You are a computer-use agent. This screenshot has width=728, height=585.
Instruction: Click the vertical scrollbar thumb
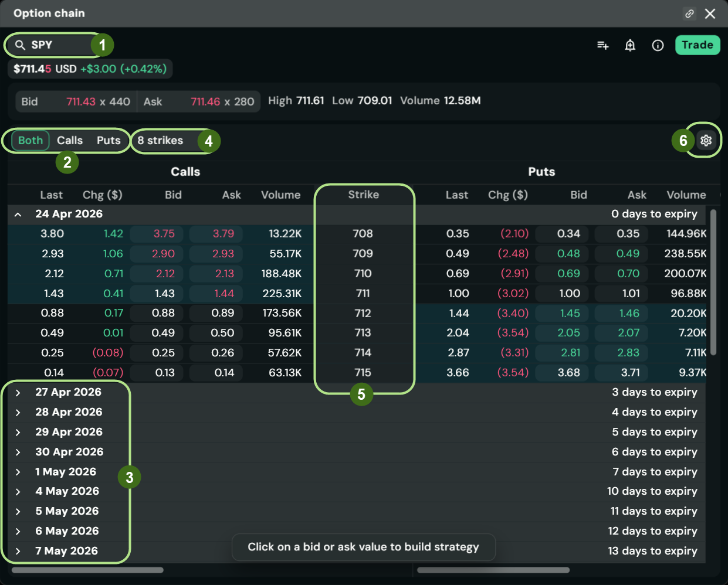coord(713,282)
